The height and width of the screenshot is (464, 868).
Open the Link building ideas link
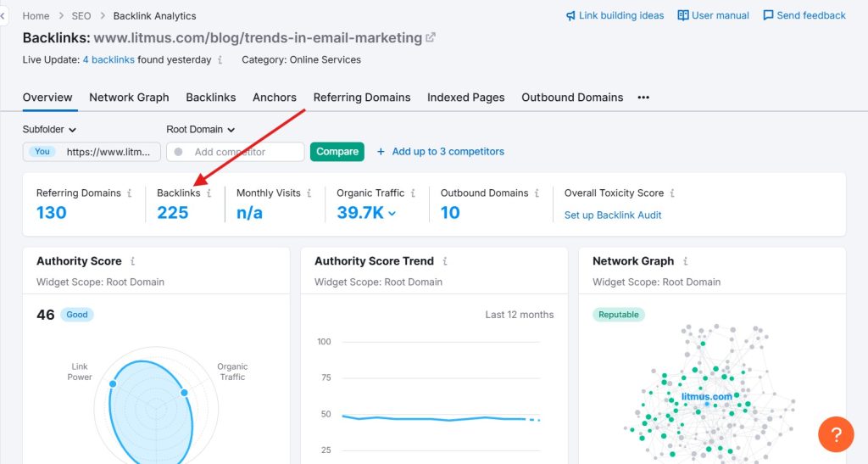coord(621,15)
